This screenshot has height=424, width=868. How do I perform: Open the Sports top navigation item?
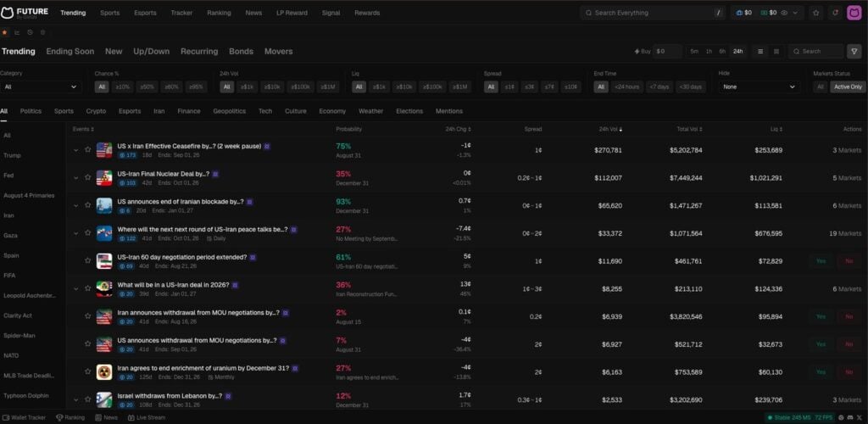coord(109,13)
